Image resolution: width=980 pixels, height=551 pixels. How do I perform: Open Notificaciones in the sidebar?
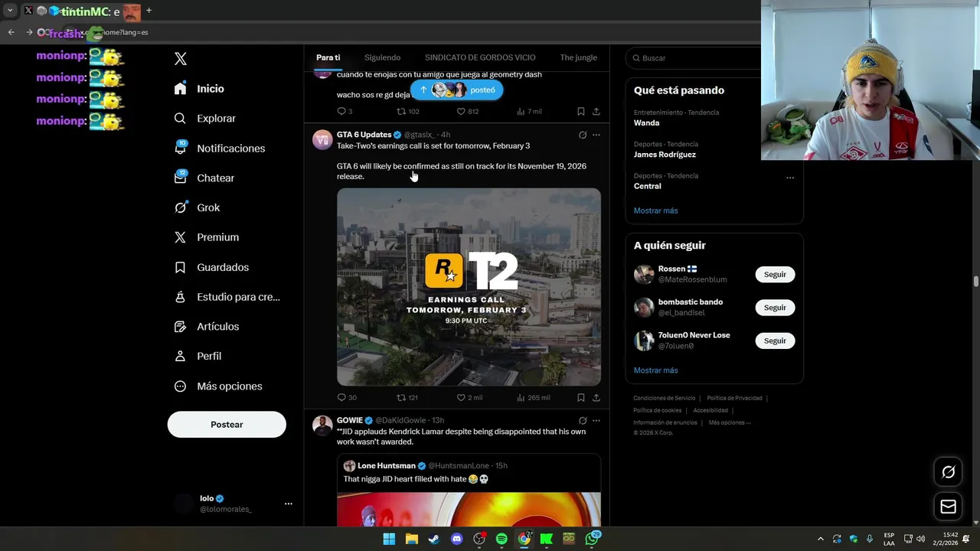[x=219, y=148]
